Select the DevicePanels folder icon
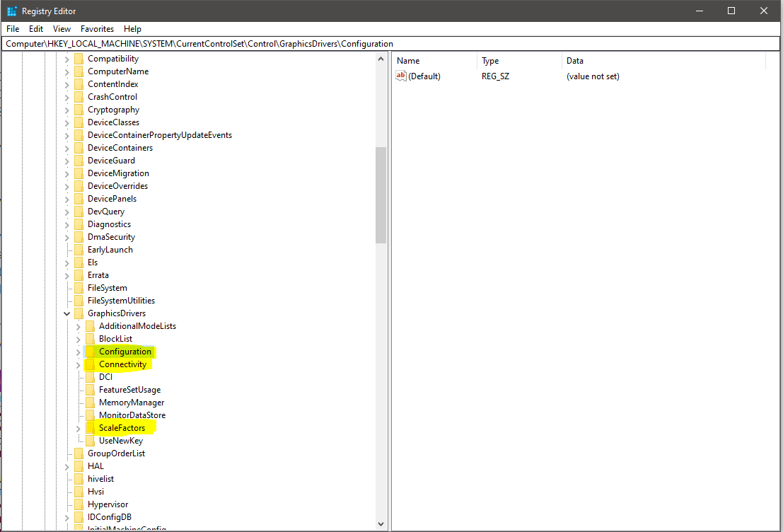783x532 pixels. click(x=79, y=199)
